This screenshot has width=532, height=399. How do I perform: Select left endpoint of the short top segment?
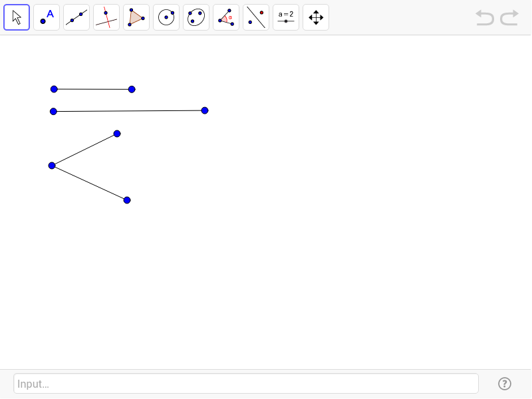click(54, 89)
